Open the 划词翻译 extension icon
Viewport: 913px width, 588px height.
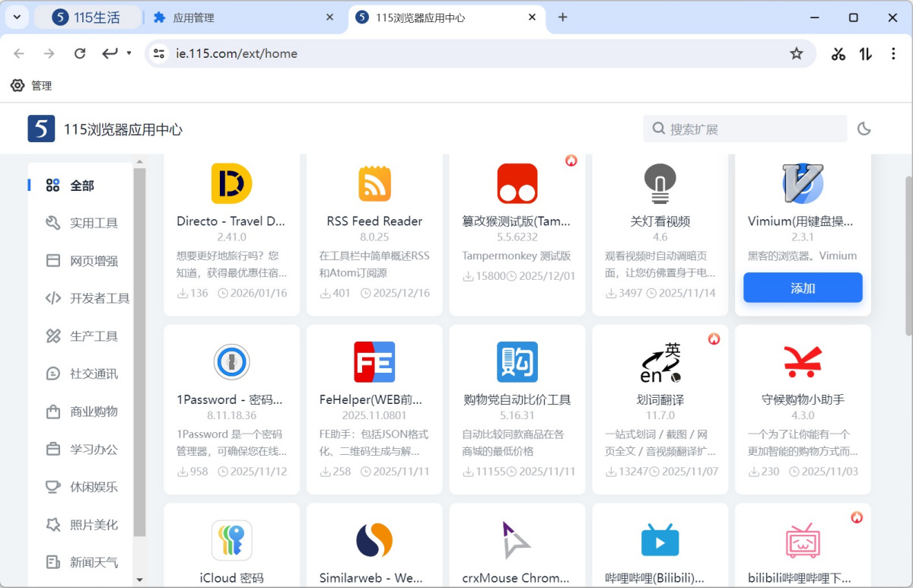660,362
